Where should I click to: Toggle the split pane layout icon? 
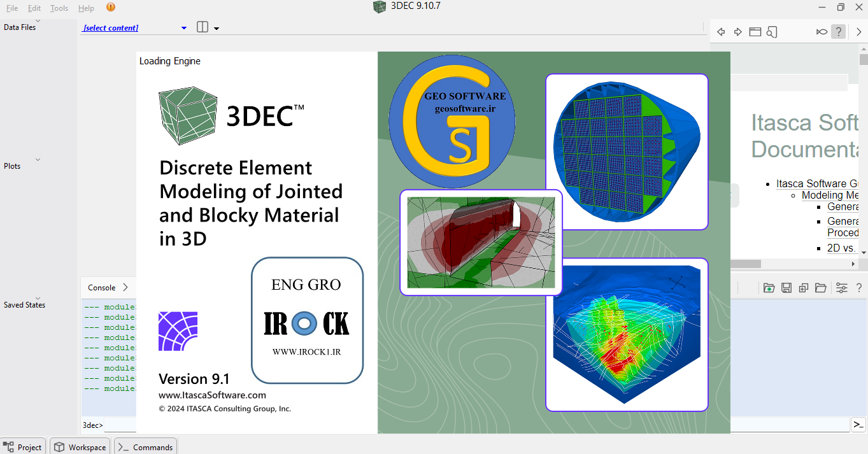point(203,27)
